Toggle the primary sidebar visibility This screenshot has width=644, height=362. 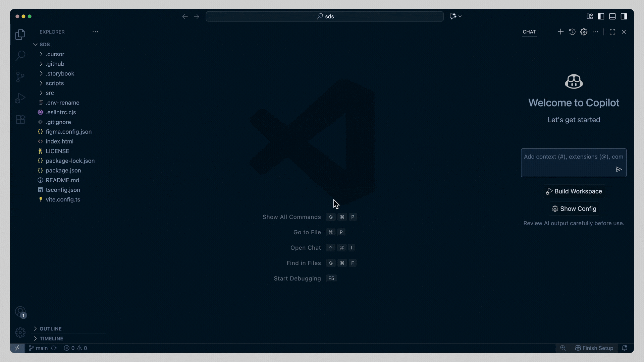coord(601,16)
